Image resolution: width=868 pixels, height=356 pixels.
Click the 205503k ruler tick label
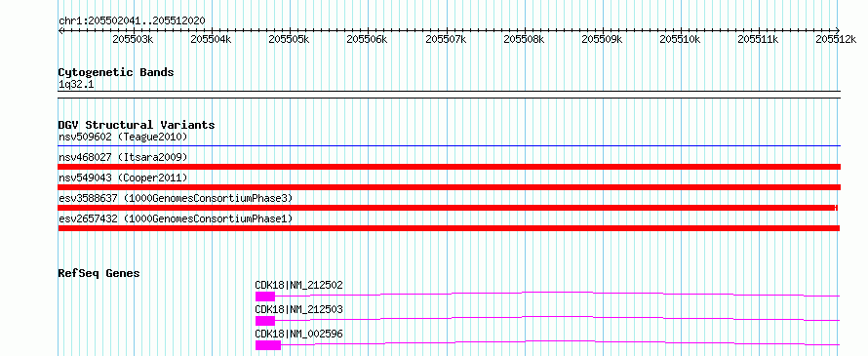(x=133, y=39)
